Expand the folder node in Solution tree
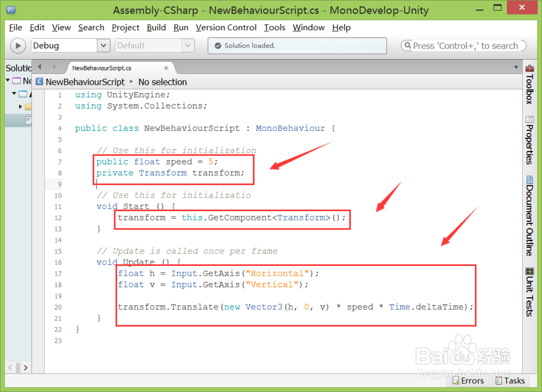Viewport: 542px width, 392px height. coord(21,107)
